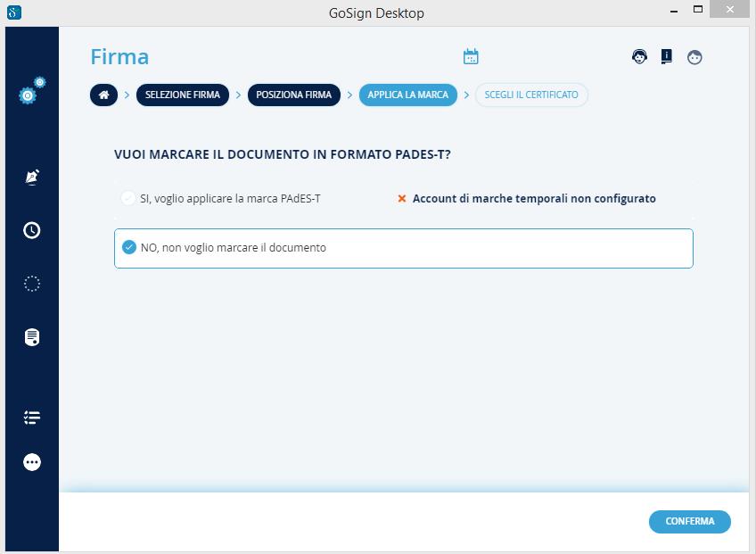The image size is (756, 554).
Task: Open the user profile face icon
Action: pos(694,57)
